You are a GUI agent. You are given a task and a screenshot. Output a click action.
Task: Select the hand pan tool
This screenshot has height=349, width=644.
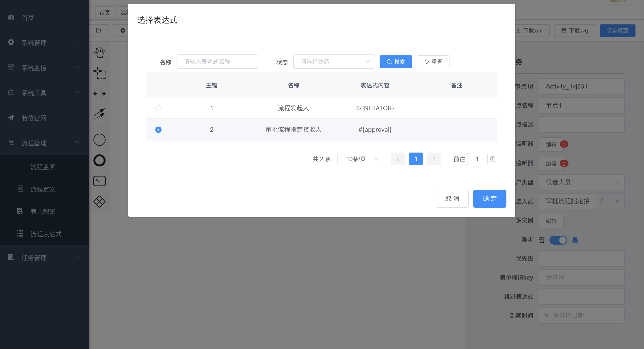[x=99, y=52]
